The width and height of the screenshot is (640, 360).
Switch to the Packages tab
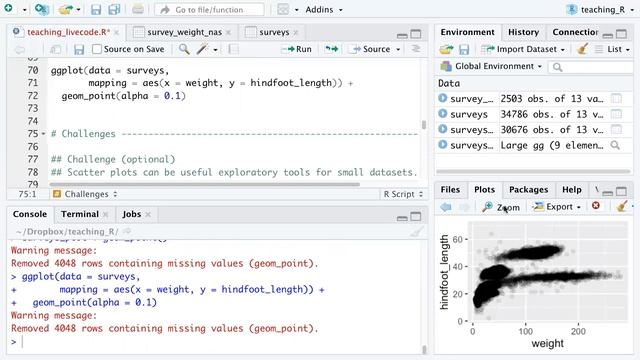(x=529, y=189)
